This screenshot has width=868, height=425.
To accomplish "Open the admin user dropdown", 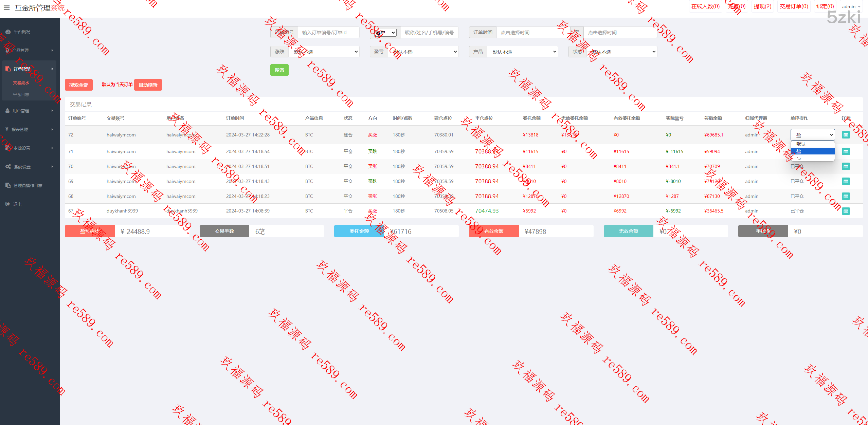I will [851, 6].
